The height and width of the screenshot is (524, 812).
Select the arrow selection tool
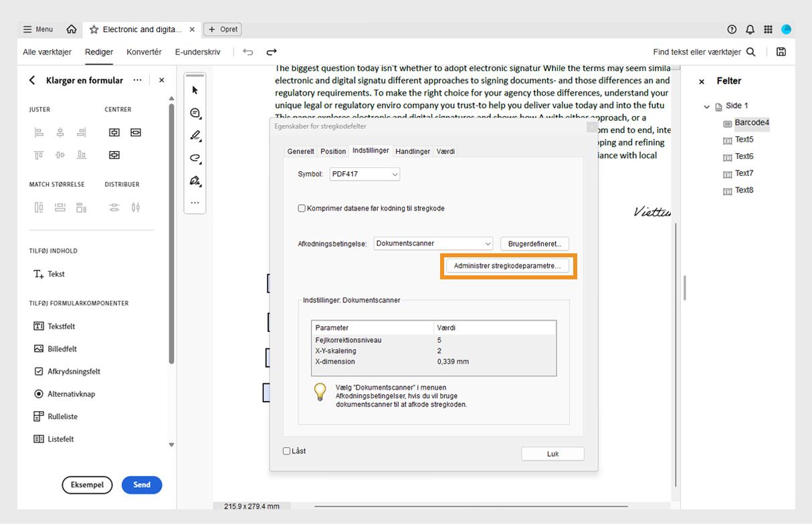195,90
